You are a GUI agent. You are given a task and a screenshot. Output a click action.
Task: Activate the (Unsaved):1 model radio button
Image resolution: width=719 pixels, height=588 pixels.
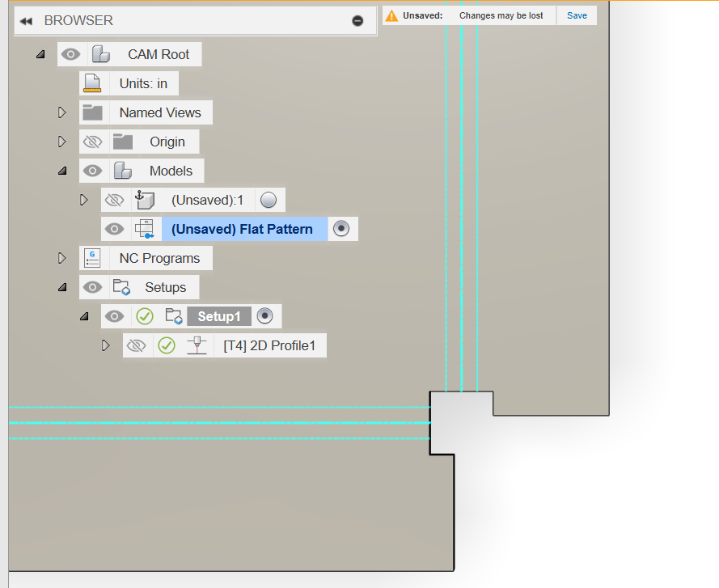(269, 200)
